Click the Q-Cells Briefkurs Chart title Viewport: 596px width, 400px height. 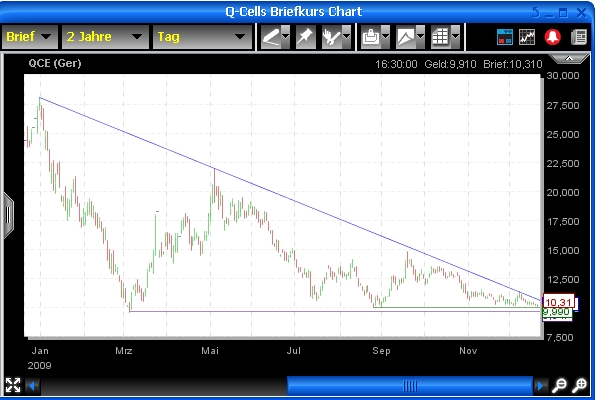pyautogui.click(x=293, y=11)
